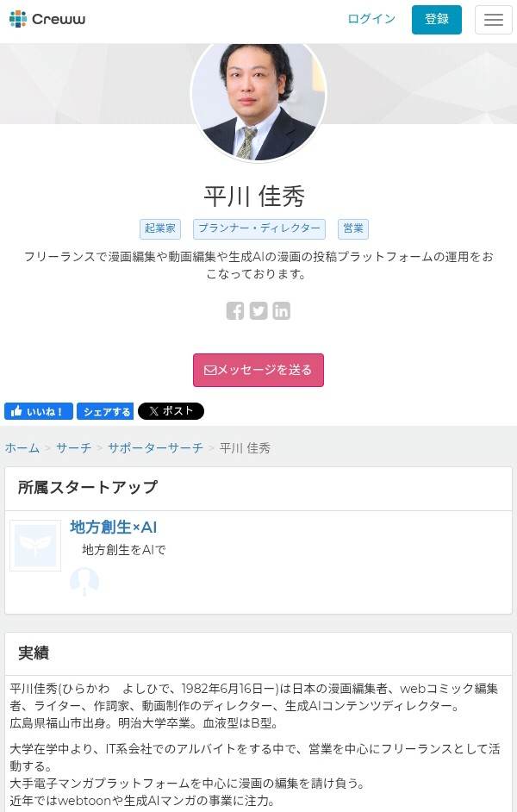Viewport: 517px width, 812px height.
Task: Go to サポーターサーチ breadcrumb
Action: [155, 447]
